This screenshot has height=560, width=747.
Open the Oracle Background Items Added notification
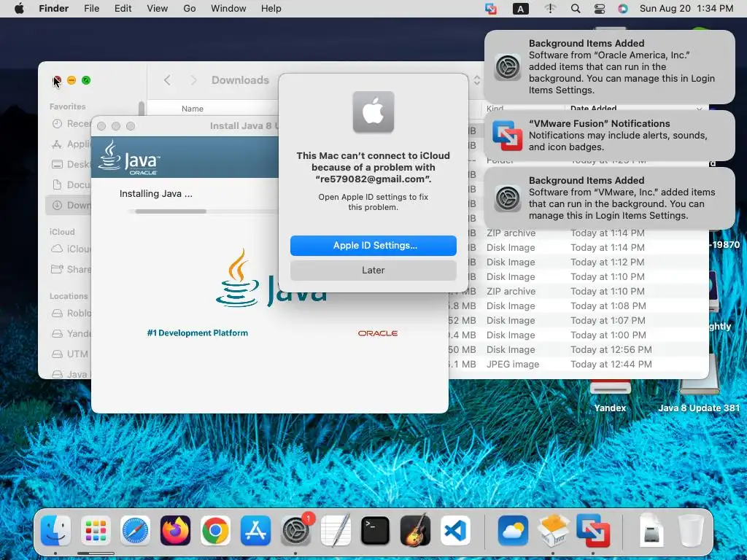609,66
